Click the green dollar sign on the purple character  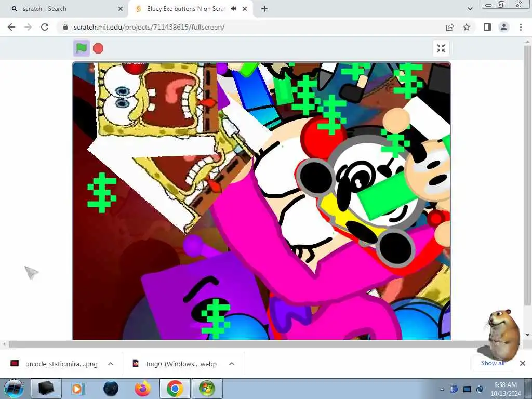216,318
